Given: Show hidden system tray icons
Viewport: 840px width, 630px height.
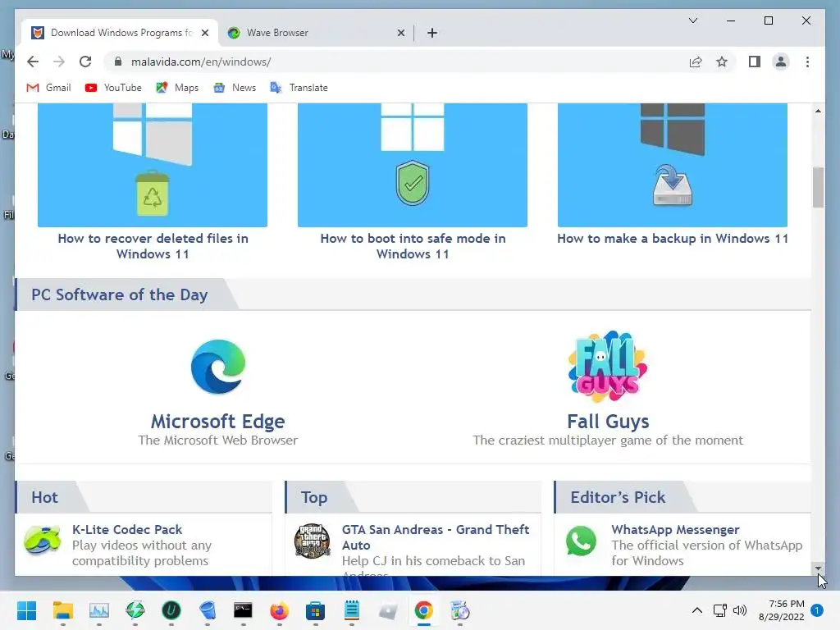Looking at the screenshot, I should pos(697,610).
